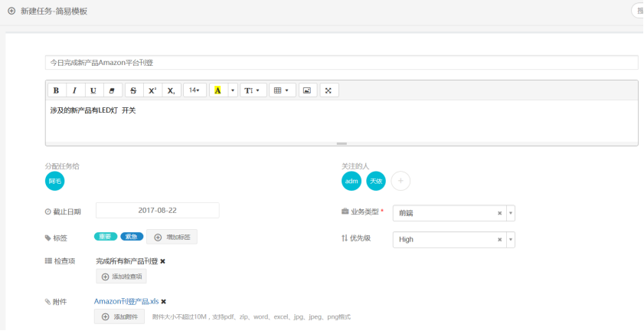Image resolution: width=644 pixels, height=331 pixels.
Task: Switch editor to fullscreen mode
Action: tap(329, 90)
